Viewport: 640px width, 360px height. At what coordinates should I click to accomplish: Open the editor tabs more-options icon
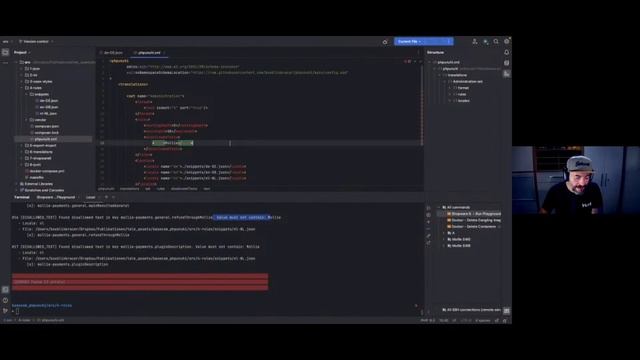[418, 53]
